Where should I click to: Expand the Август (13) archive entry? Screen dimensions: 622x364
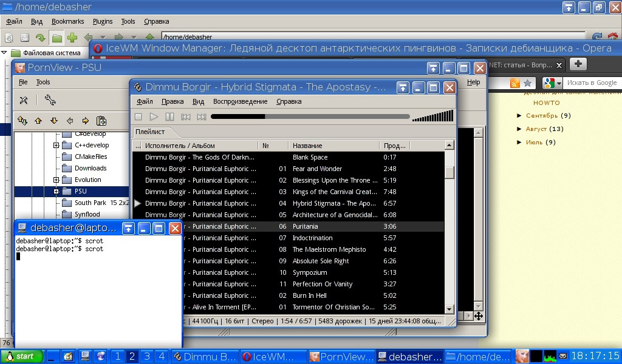(x=519, y=129)
